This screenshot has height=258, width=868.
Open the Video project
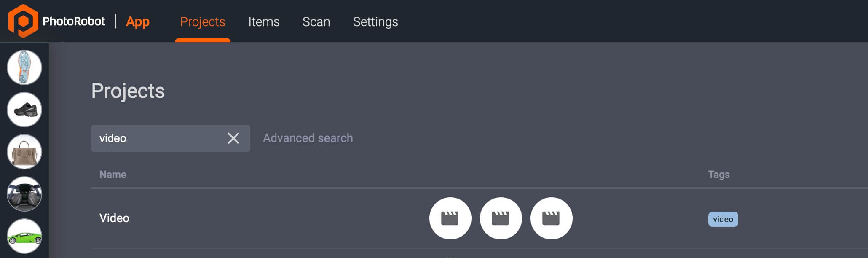click(114, 218)
